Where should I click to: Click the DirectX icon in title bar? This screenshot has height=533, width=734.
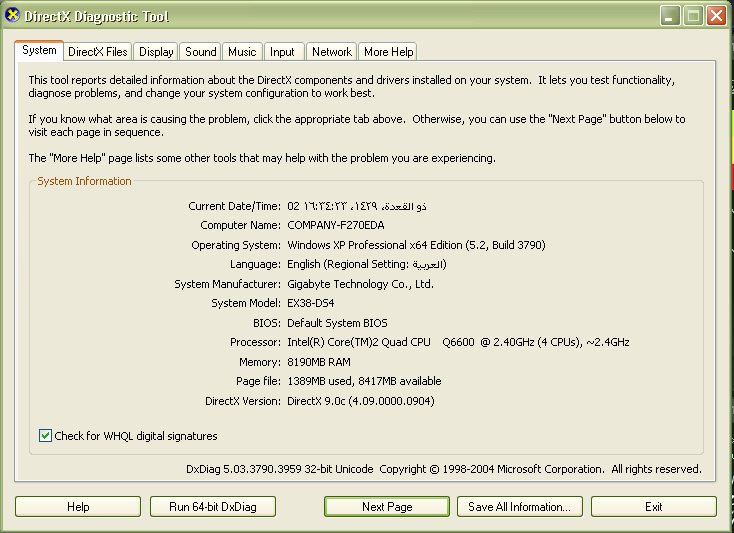point(12,15)
